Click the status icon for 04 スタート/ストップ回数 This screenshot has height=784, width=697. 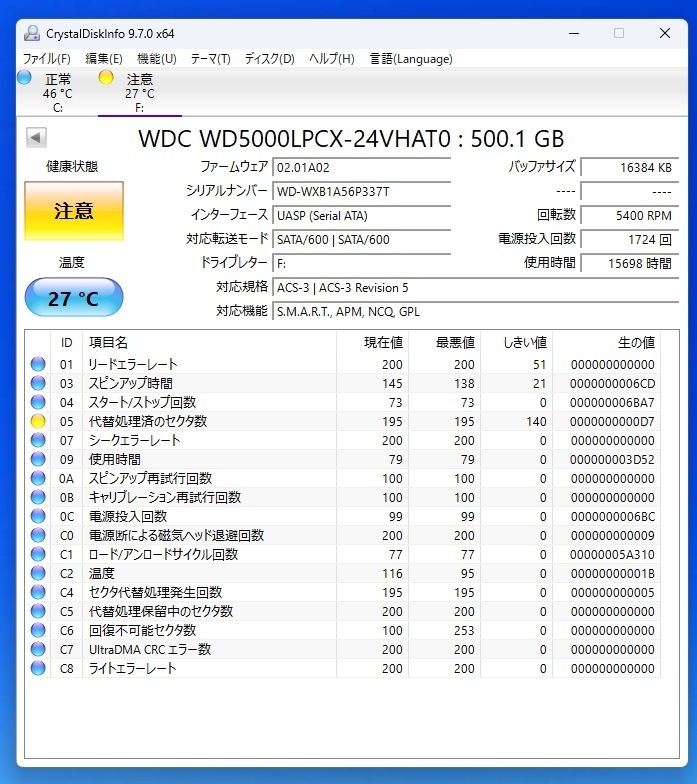pyautogui.click(x=38, y=402)
